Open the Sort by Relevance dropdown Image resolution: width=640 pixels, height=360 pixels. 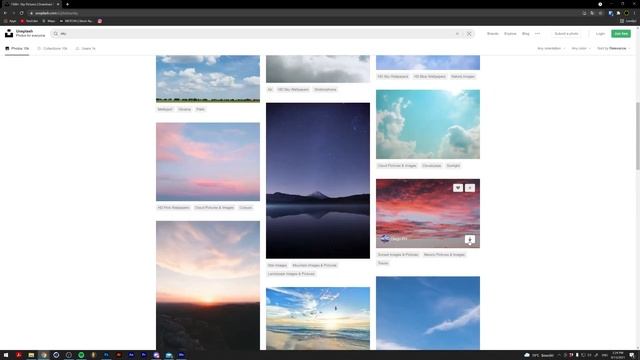point(613,49)
